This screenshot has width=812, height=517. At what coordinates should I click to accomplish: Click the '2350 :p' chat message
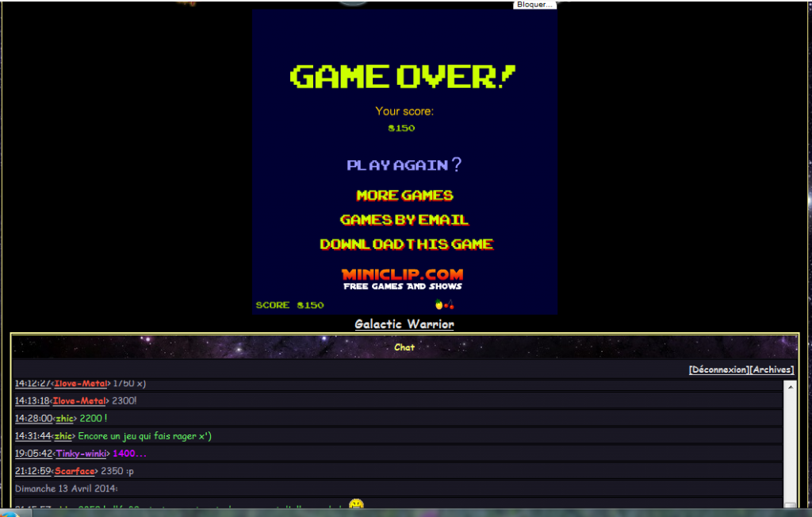[x=117, y=472]
